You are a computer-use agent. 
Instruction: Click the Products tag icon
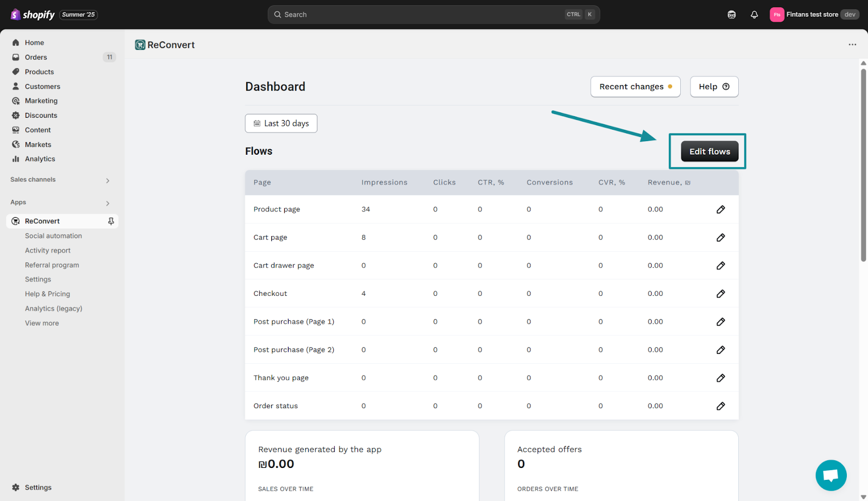coord(16,72)
